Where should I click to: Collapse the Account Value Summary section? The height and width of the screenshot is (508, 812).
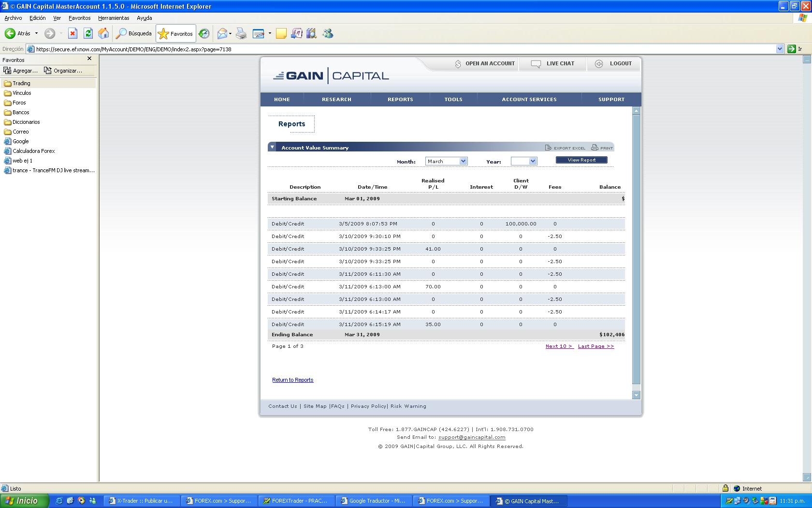(x=272, y=147)
